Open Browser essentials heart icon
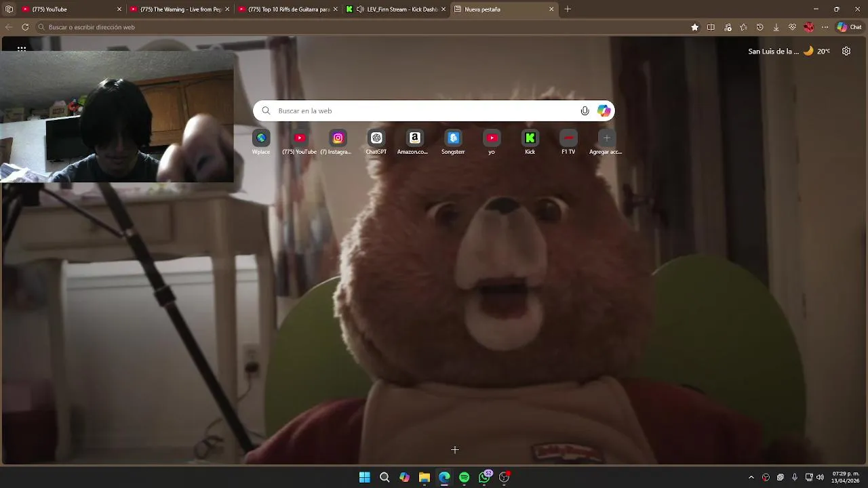 (x=792, y=27)
